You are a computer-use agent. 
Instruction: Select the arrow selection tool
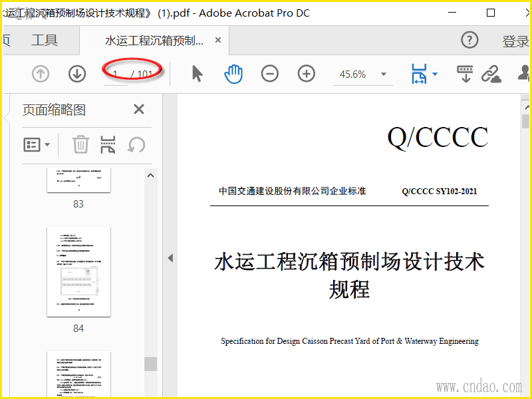(x=197, y=74)
